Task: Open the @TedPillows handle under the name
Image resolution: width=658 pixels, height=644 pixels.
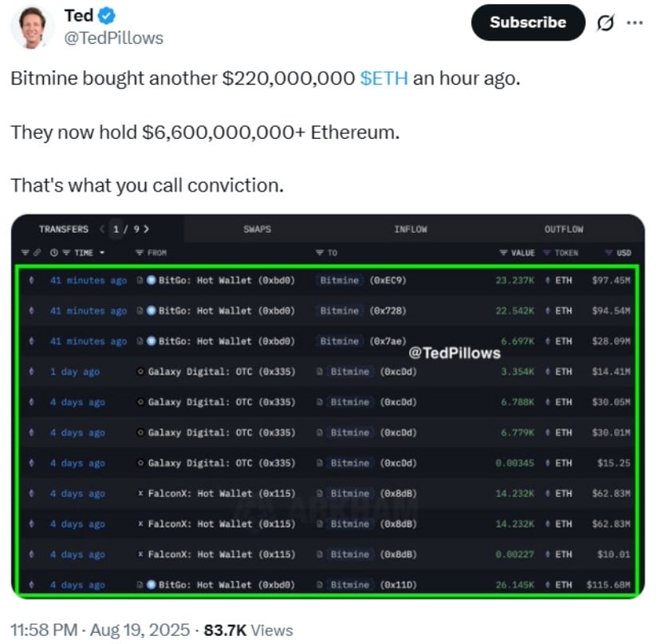Action: 114,38
